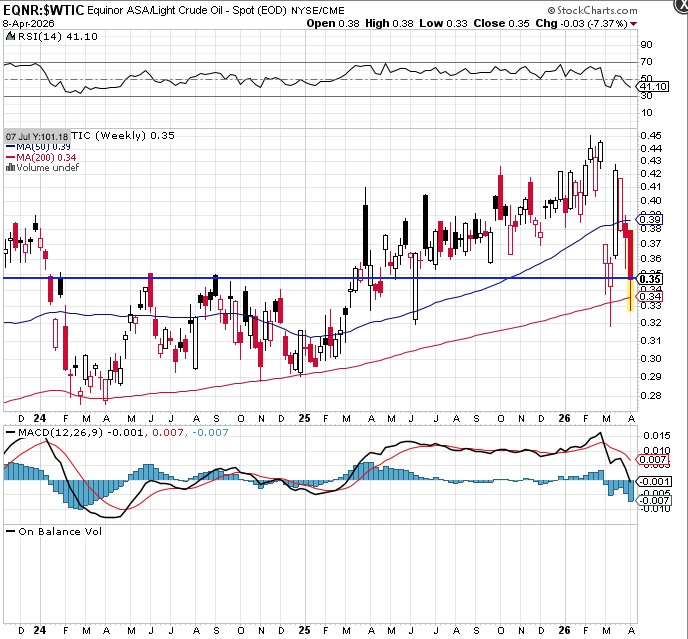This screenshot has height=639, width=688.
Task: Click the red 0.007 signal value in MACD legend
Action: tap(167, 433)
